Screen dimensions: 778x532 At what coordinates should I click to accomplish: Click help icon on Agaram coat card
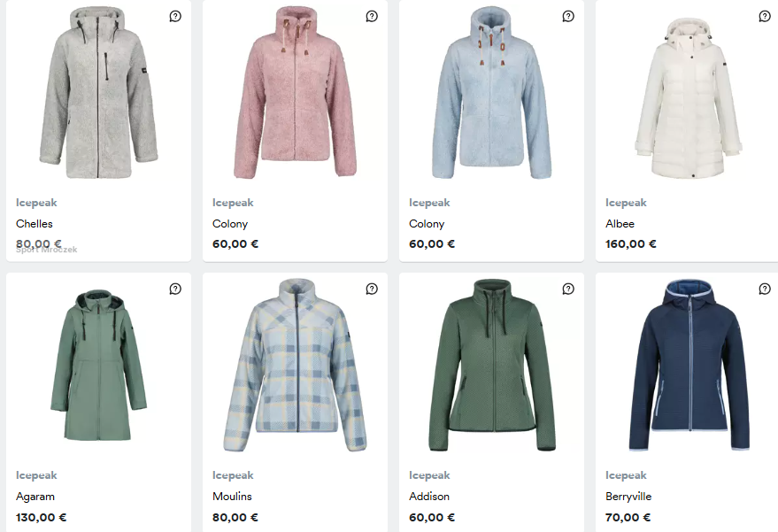click(x=175, y=289)
